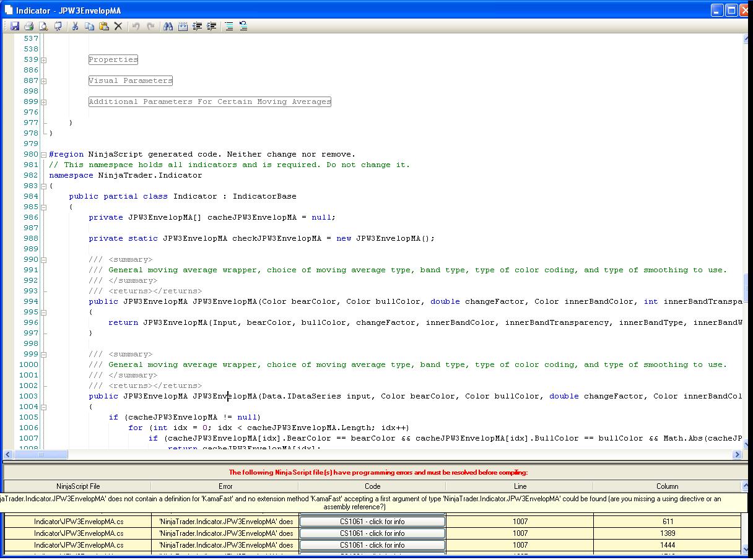Expand Additional Parameters For Certain Moving Averages
The height and width of the screenshot is (560, 753).
click(44, 102)
